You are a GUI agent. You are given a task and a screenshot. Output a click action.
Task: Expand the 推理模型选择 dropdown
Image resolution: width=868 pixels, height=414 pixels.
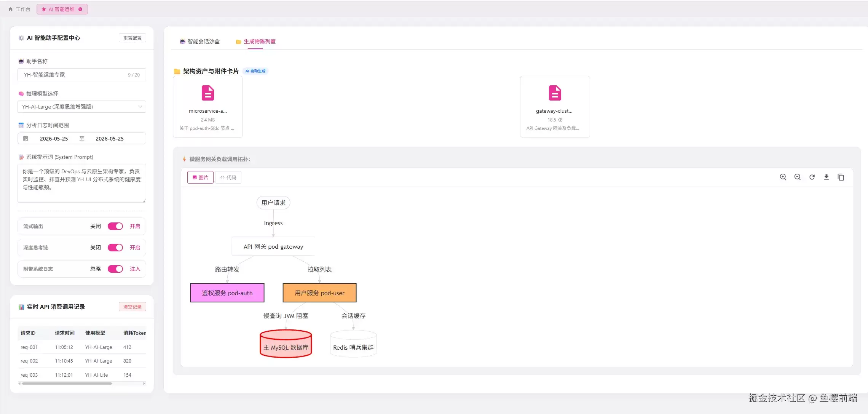pos(82,107)
